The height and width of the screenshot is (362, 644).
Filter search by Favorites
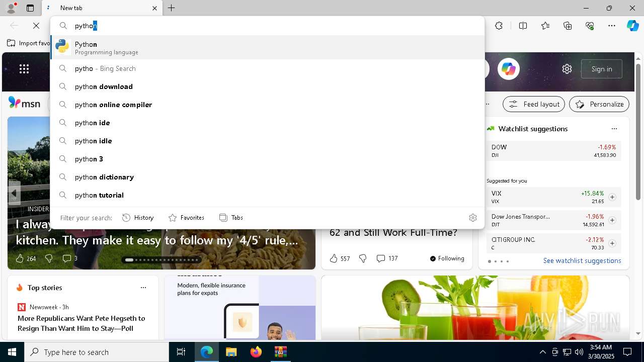tap(187, 218)
